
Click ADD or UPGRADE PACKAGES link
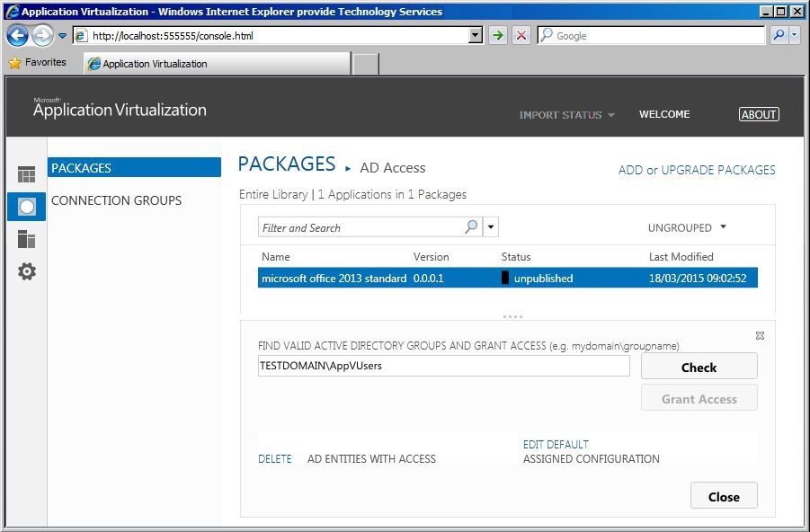tap(697, 170)
